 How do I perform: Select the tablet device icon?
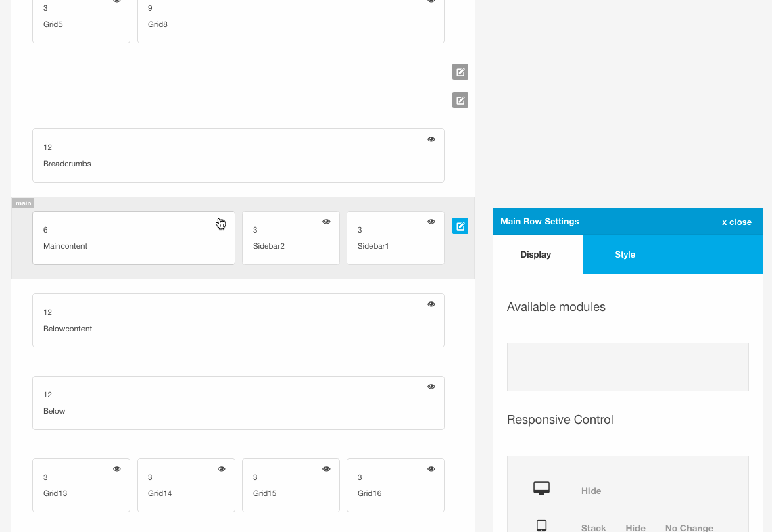(541, 526)
